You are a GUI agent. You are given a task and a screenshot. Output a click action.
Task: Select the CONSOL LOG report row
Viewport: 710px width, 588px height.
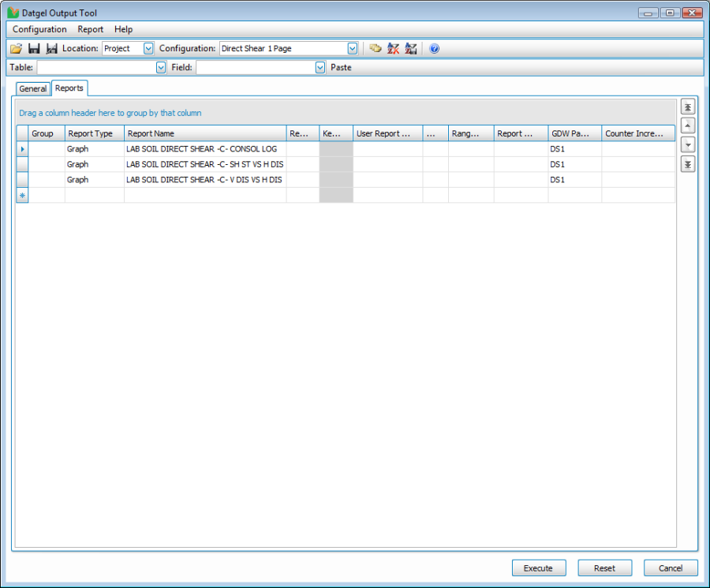[201, 149]
